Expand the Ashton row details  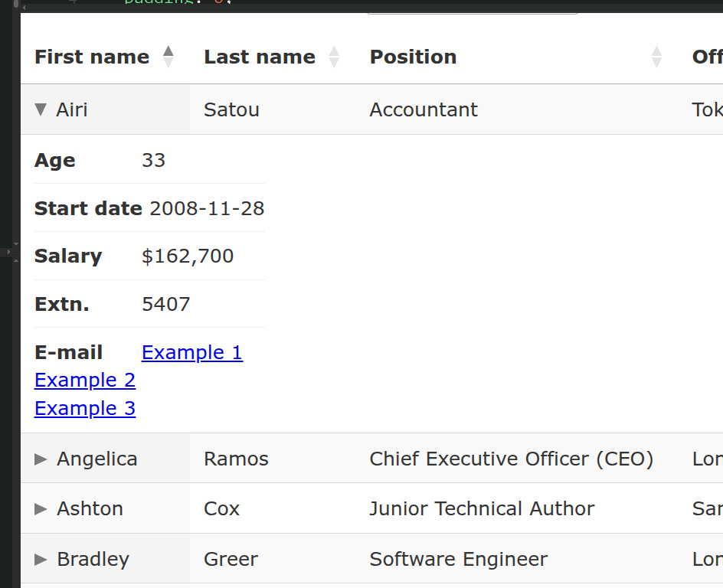pos(41,508)
